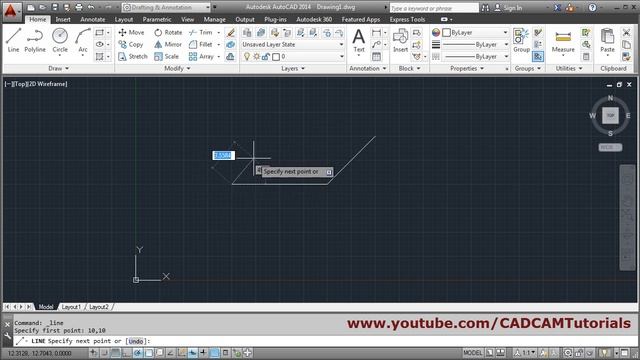Image resolution: width=640 pixels, height=360 pixels.
Task: Open the workspace Drafting & Annotation dropdown
Action: click(167, 7)
